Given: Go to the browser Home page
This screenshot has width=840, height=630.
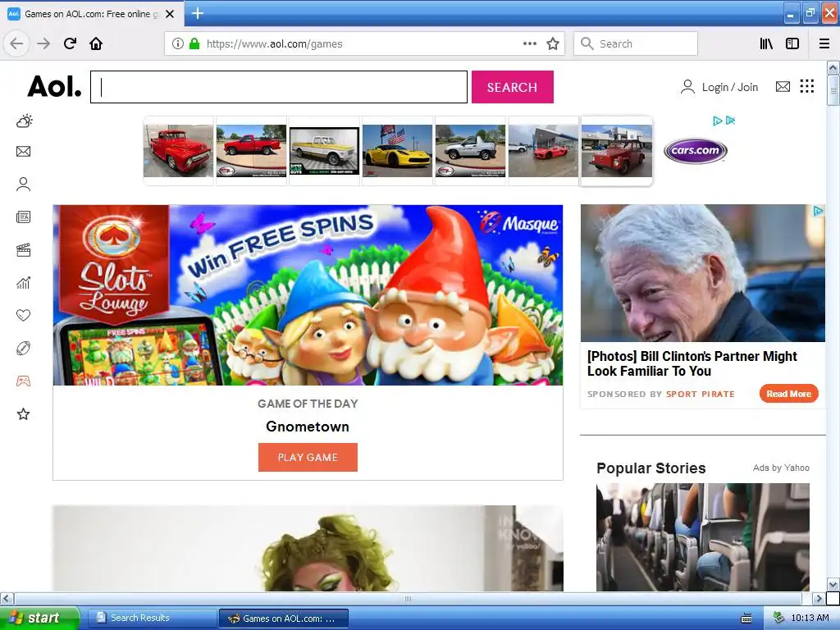Looking at the screenshot, I should click(96, 43).
